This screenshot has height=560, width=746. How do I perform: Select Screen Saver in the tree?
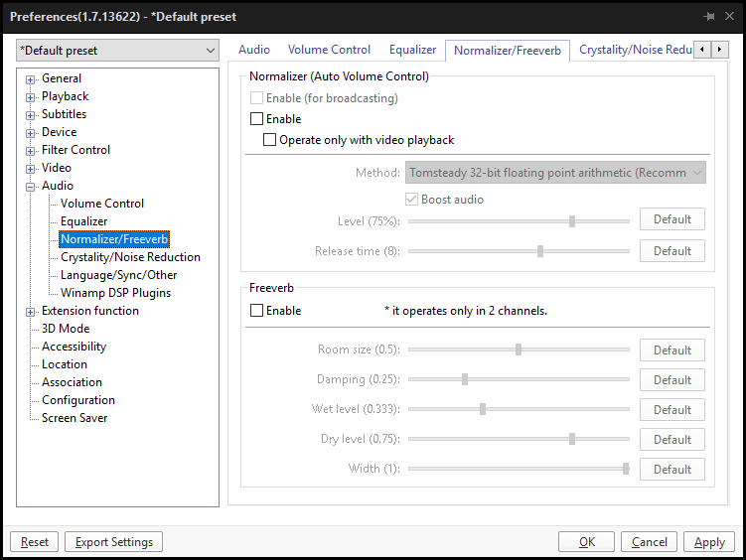pos(75,418)
